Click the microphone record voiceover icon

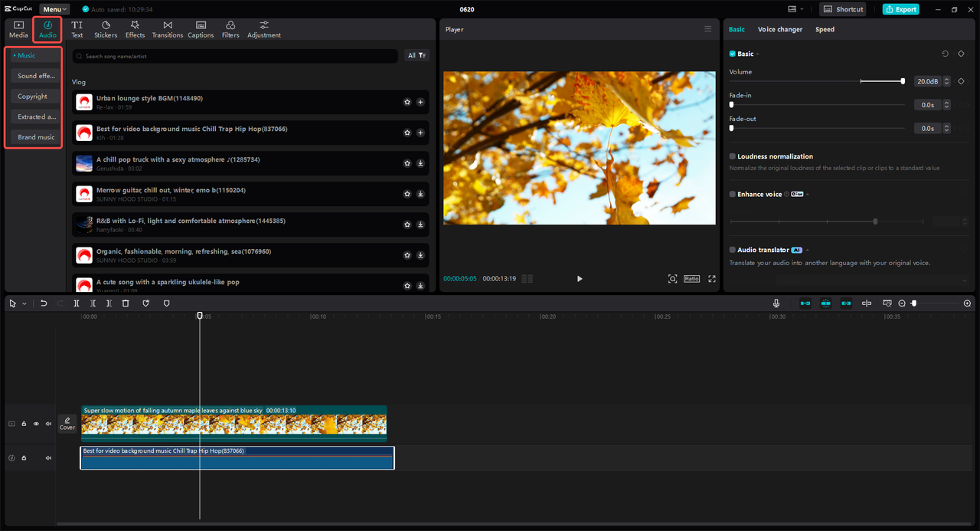tap(776, 303)
